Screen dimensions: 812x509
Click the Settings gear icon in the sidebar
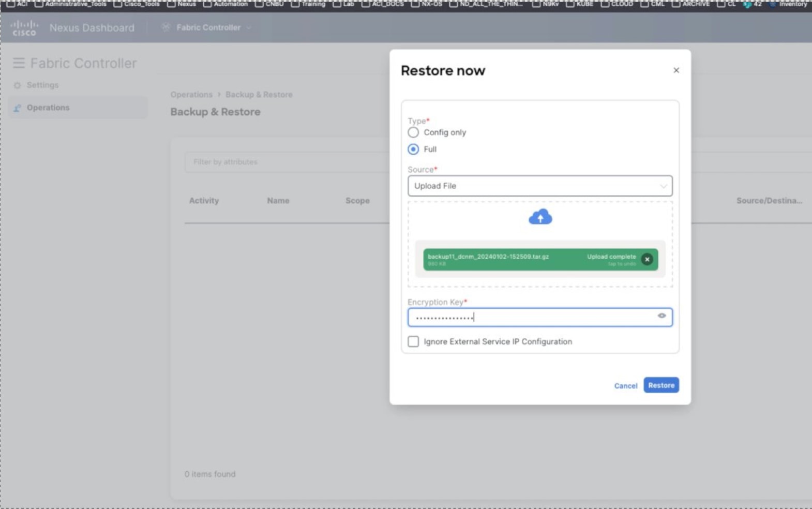(17, 85)
